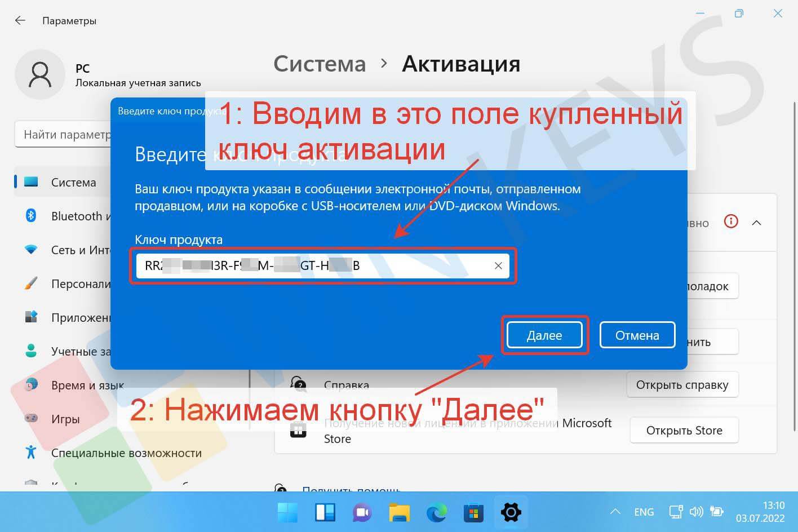Open Windows Start menu on taskbar
The width and height of the screenshot is (798, 532).
pos(288,512)
